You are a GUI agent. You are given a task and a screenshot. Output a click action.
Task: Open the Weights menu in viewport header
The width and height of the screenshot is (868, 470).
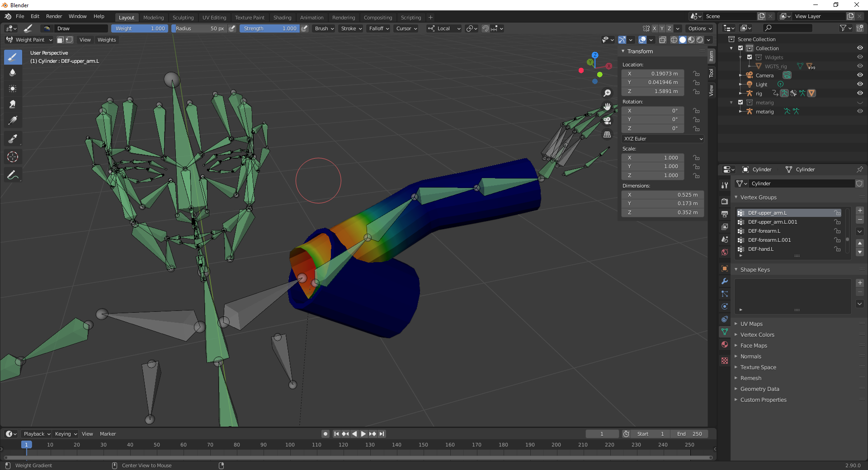pyautogui.click(x=107, y=40)
